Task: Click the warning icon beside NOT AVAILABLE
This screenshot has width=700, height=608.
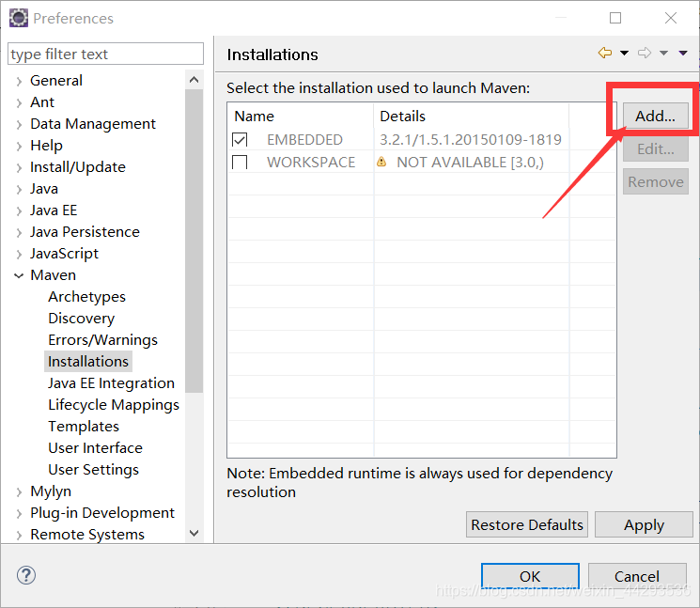Action: [381, 162]
